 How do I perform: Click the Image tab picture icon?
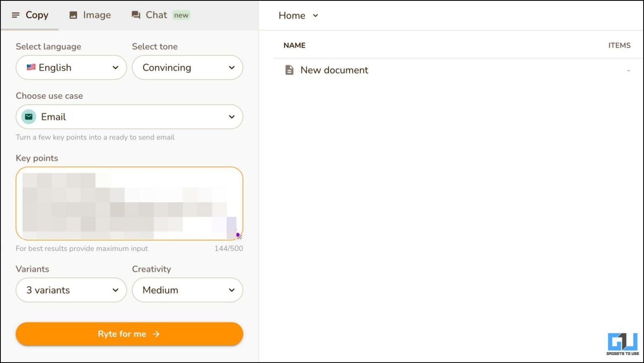click(73, 15)
